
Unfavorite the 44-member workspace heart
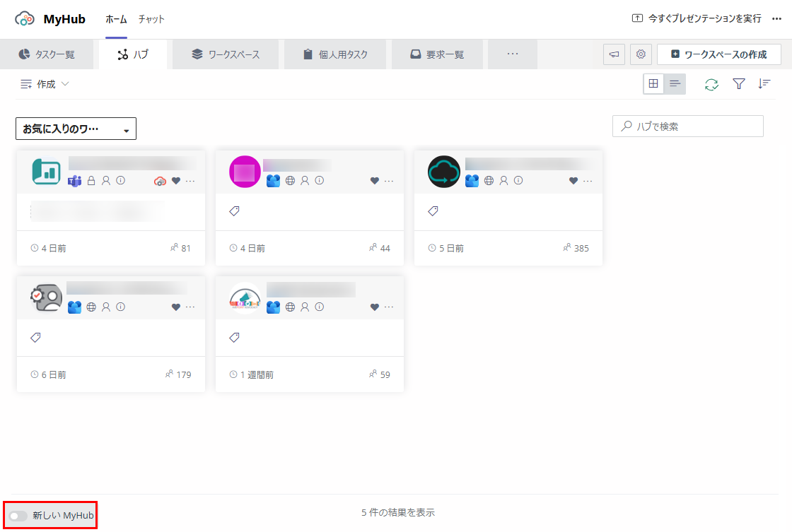pyautogui.click(x=375, y=181)
